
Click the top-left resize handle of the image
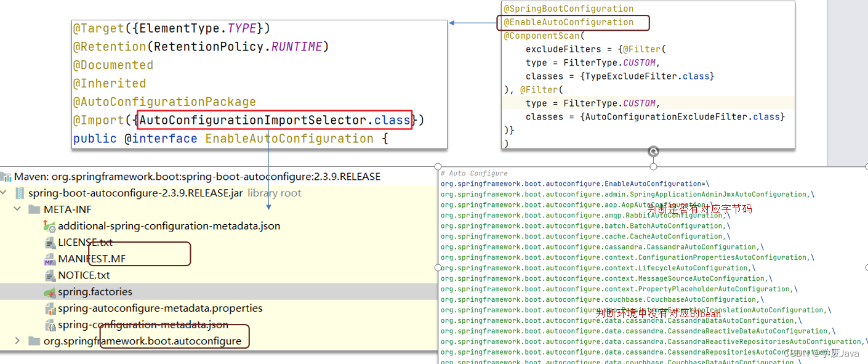(438, 166)
